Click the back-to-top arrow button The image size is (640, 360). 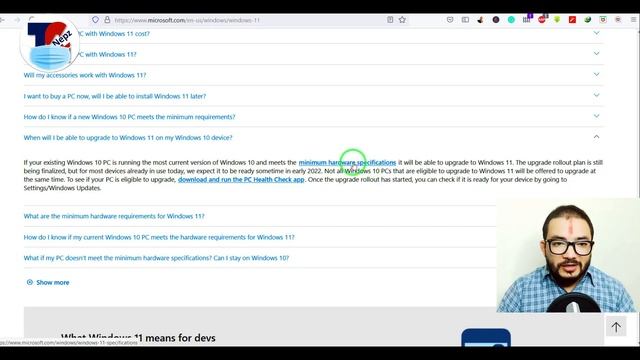(616, 327)
